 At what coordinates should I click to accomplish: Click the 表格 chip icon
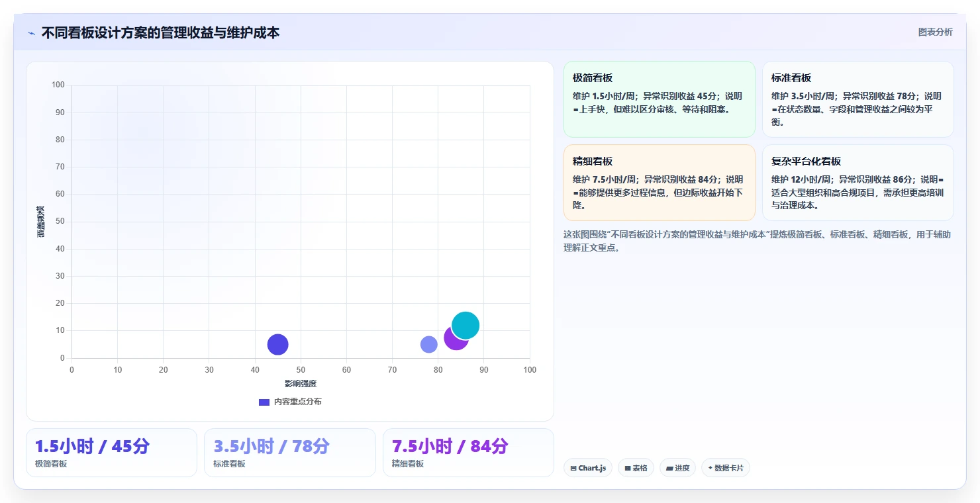coord(628,469)
